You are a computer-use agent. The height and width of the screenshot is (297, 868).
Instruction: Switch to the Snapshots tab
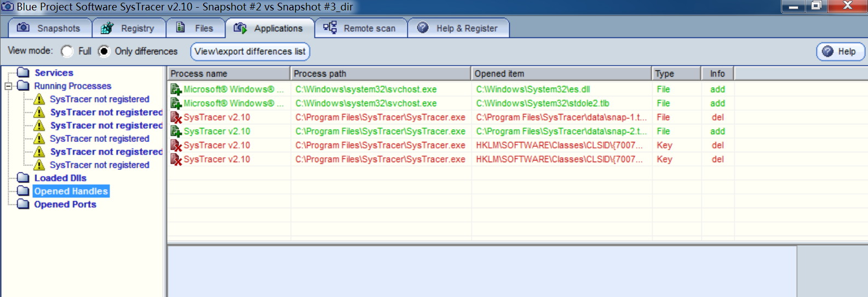(x=49, y=28)
